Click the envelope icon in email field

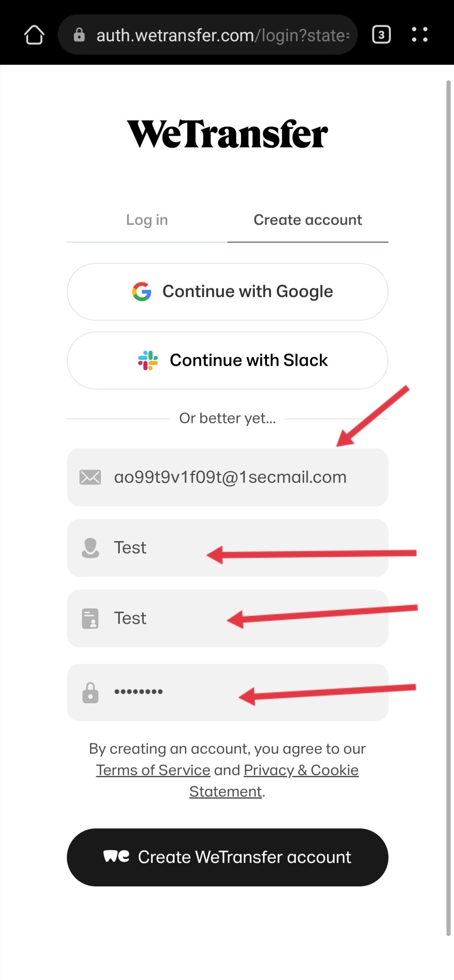coord(90,477)
